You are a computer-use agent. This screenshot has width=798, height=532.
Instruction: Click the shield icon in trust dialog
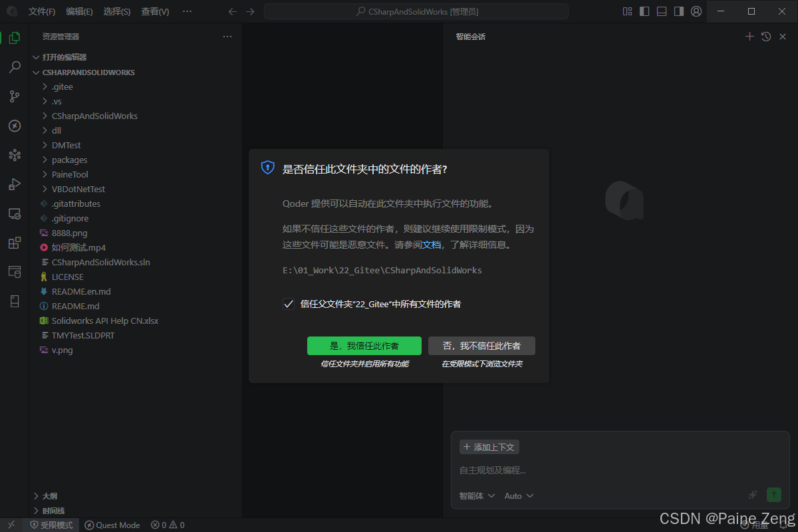coord(267,168)
